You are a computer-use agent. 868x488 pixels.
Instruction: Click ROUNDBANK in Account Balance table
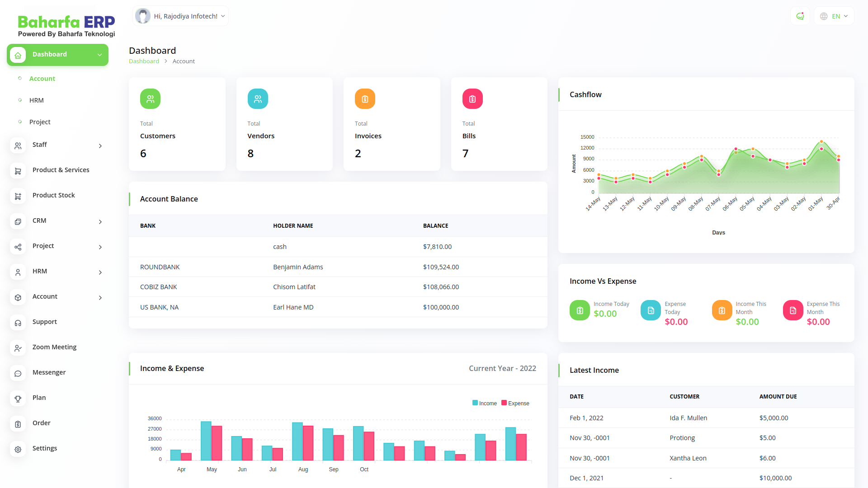pyautogui.click(x=160, y=267)
